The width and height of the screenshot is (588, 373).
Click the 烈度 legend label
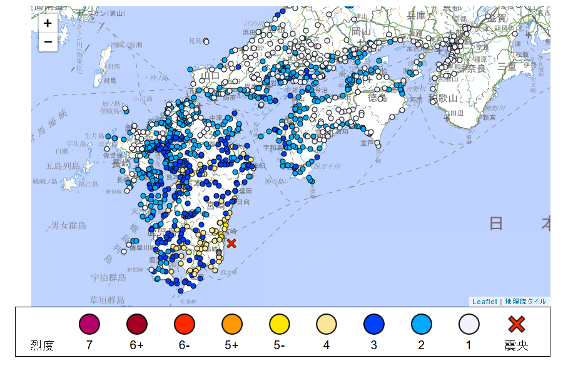42,345
